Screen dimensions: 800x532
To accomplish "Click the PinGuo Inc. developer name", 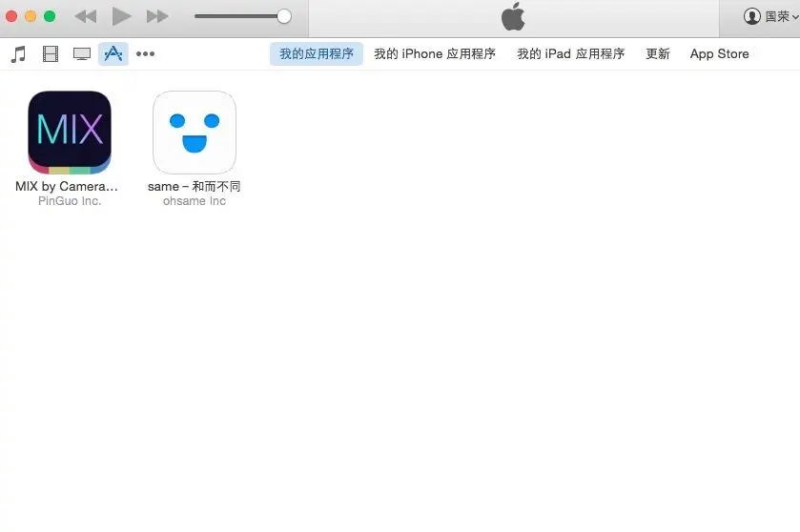I will click(70, 201).
